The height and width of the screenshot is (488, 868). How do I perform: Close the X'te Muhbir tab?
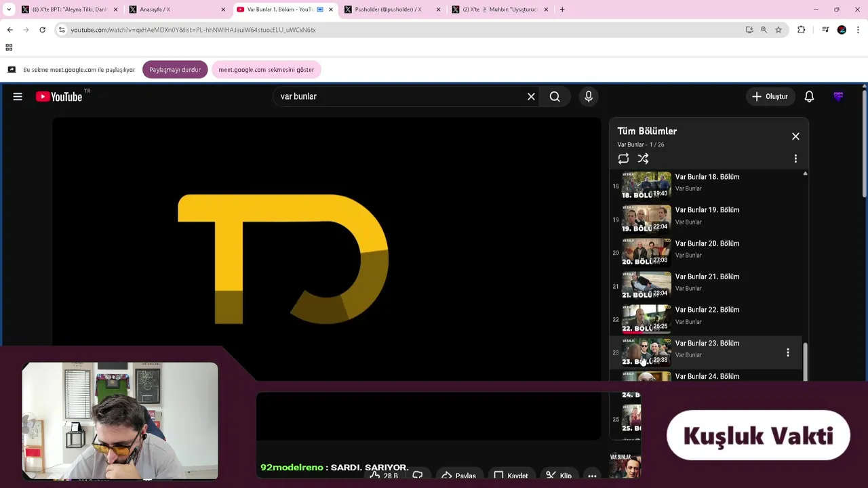[x=546, y=9]
